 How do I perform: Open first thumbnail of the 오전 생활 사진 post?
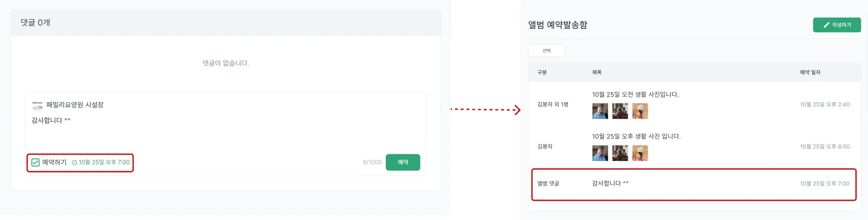click(x=600, y=111)
